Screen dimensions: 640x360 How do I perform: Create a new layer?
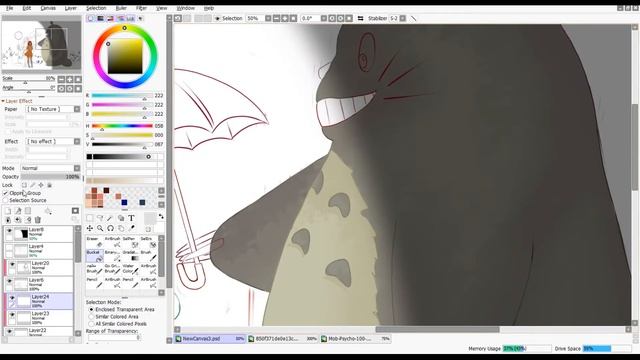pyautogui.click(x=8, y=211)
